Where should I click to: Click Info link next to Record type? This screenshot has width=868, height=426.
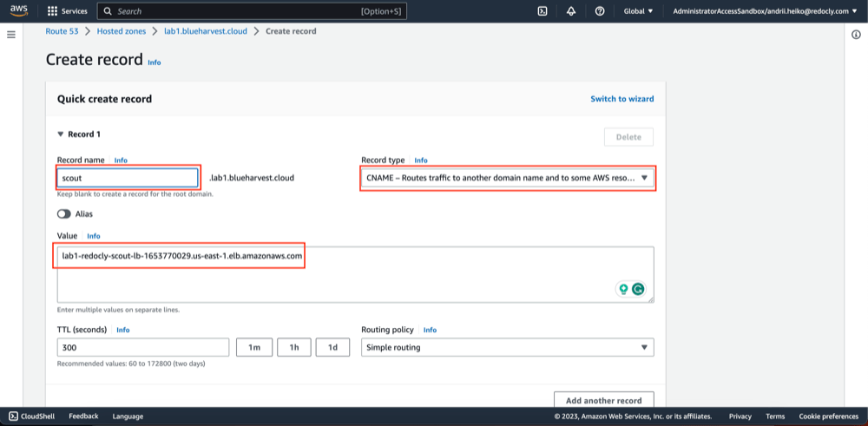(x=421, y=160)
